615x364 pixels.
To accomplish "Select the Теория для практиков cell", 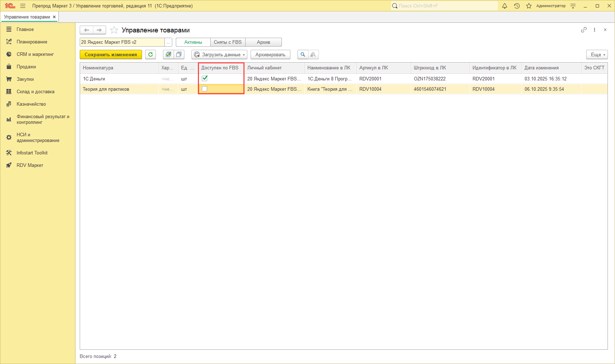I will (119, 89).
